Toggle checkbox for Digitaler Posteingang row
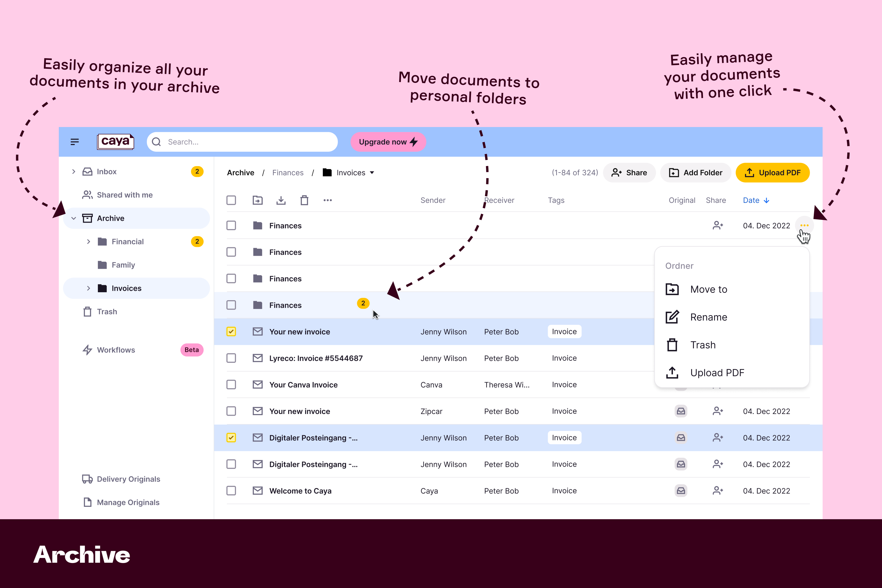Screen dimensions: 882x588 coord(232,438)
